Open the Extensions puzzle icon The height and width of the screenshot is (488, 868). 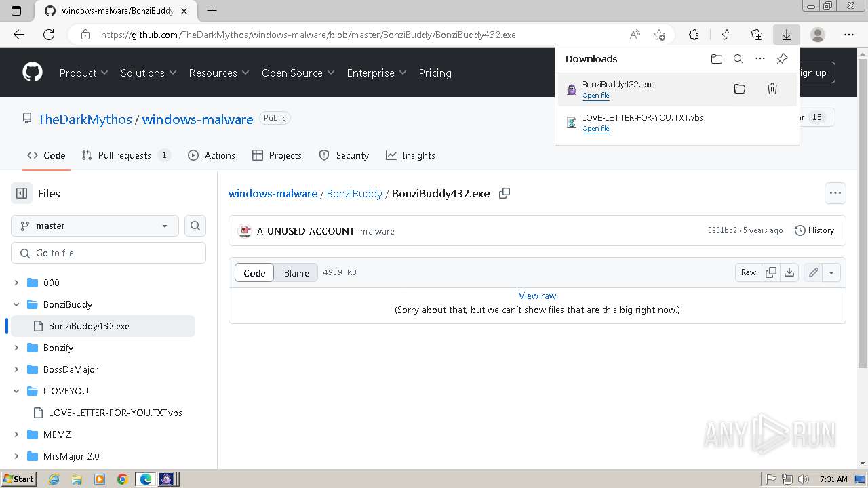click(694, 35)
